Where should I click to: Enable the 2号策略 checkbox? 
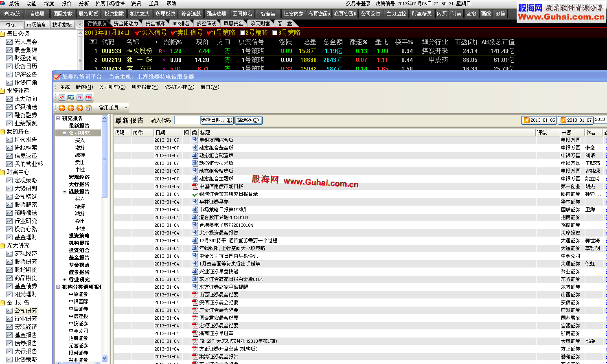coord(243,33)
